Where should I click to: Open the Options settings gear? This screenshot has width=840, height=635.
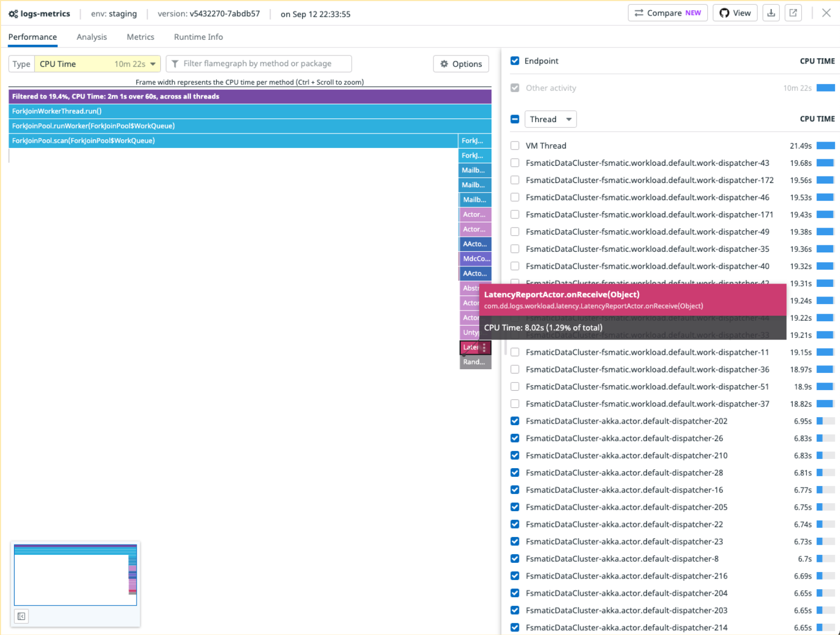[444, 63]
